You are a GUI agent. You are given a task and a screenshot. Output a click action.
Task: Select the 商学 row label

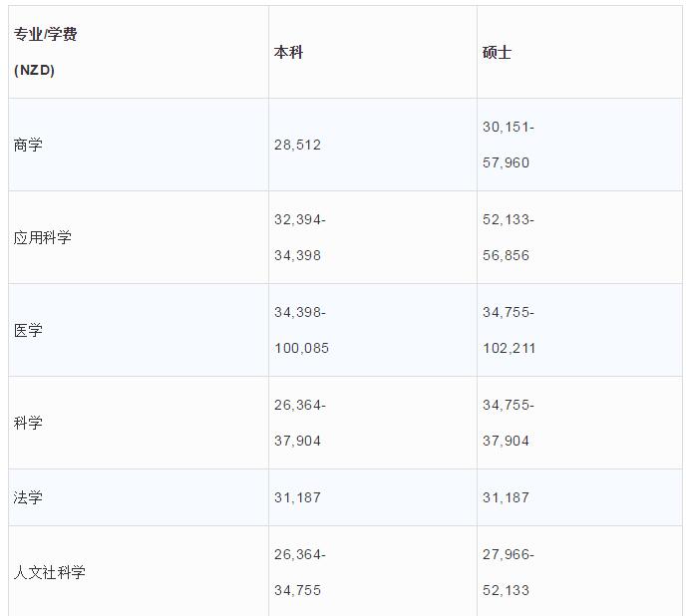[x=28, y=145]
